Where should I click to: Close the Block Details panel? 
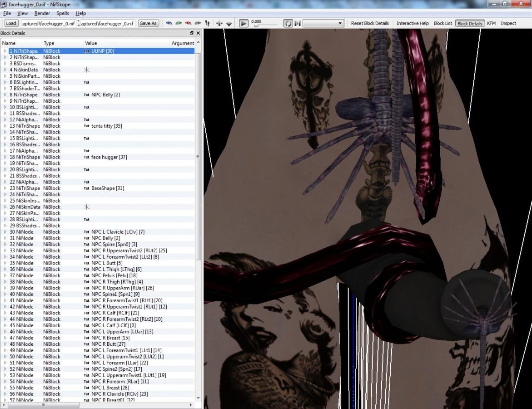coord(198,33)
